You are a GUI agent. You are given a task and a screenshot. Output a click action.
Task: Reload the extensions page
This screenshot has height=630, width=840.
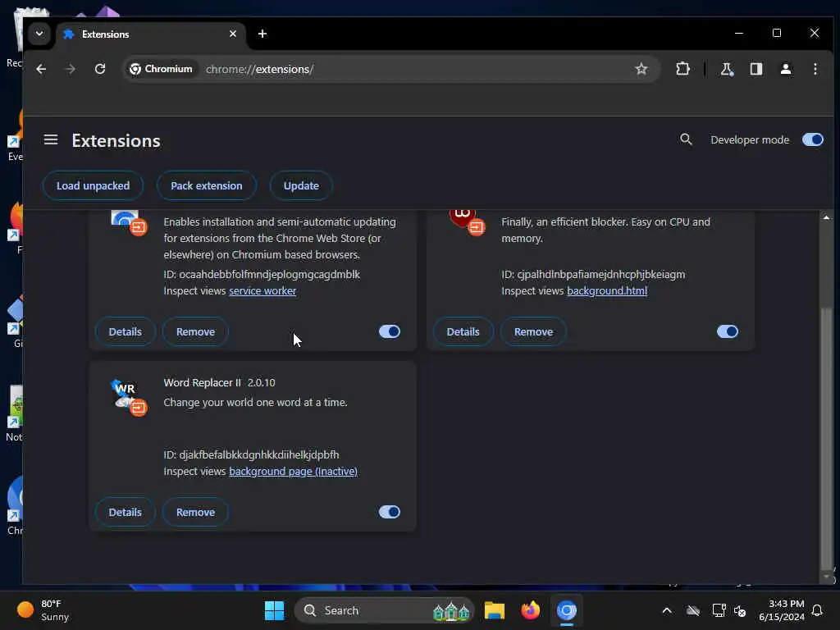(x=100, y=69)
